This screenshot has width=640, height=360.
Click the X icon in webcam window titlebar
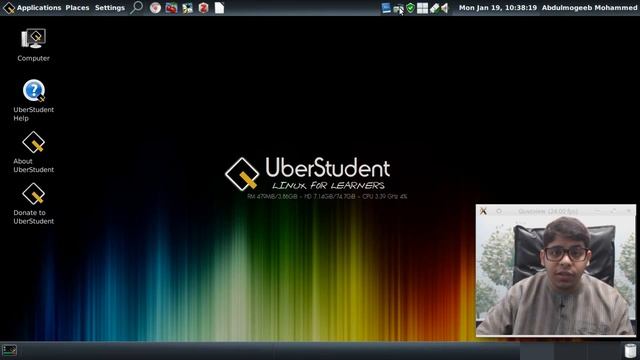click(x=483, y=211)
